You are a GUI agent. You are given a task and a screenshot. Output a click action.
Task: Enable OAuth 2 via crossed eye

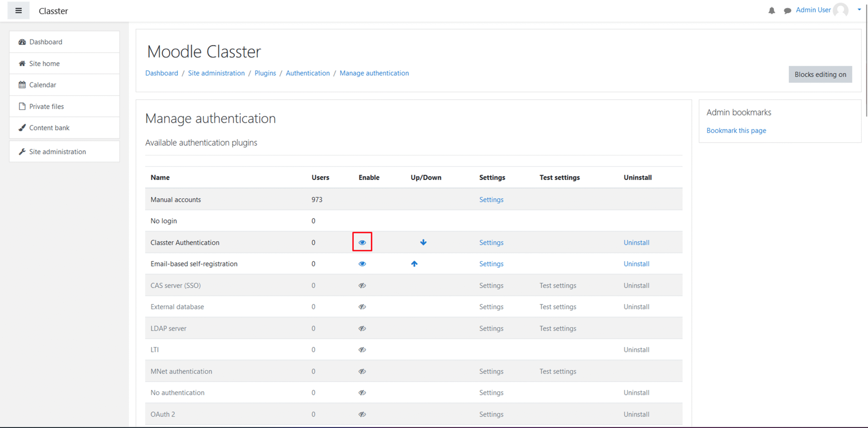pyautogui.click(x=362, y=414)
